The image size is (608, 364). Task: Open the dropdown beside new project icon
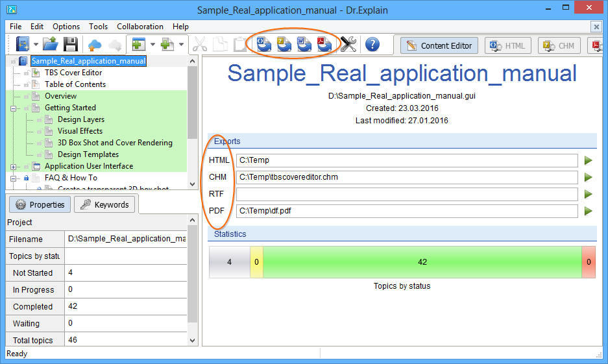point(36,45)
